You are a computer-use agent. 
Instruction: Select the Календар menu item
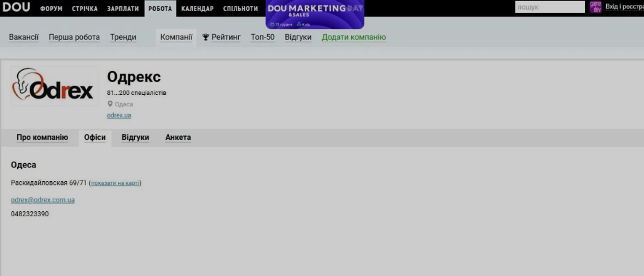[197, 9]
